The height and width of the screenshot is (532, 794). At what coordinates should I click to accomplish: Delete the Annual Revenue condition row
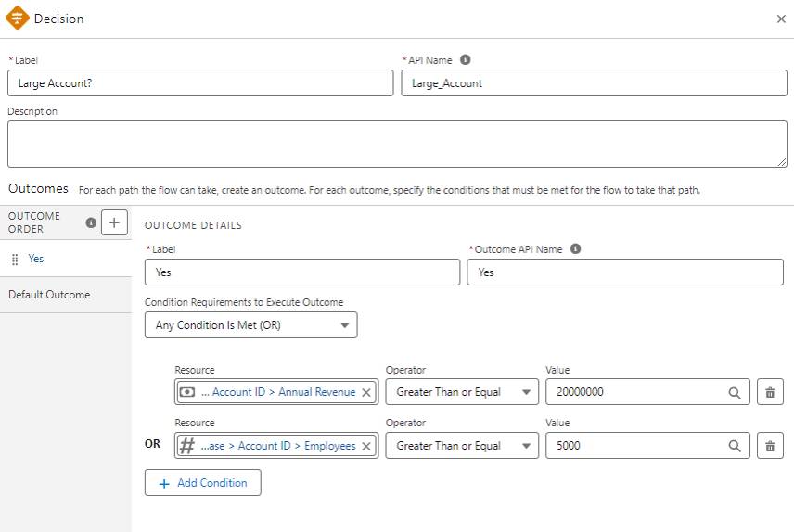(x=770, y=392)
